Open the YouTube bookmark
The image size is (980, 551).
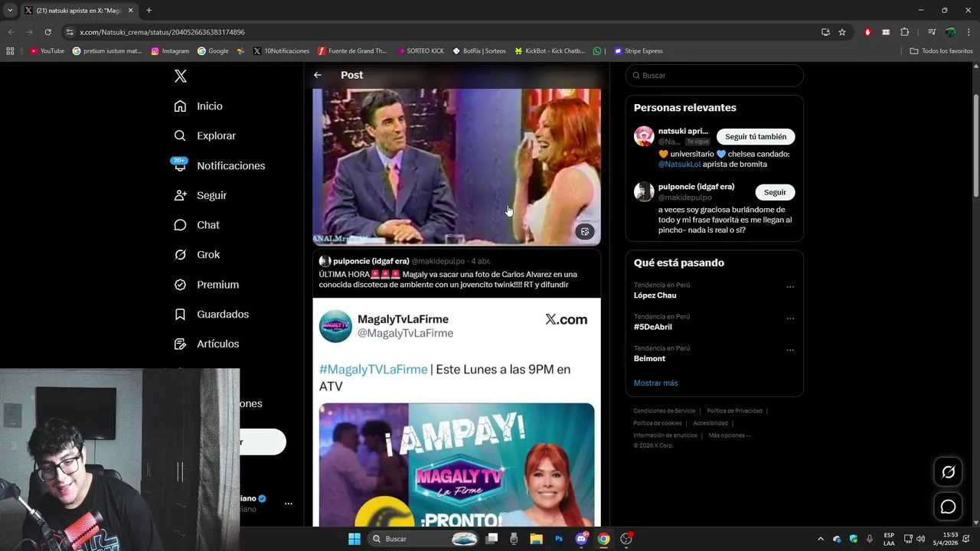click(x=47, y=51)
